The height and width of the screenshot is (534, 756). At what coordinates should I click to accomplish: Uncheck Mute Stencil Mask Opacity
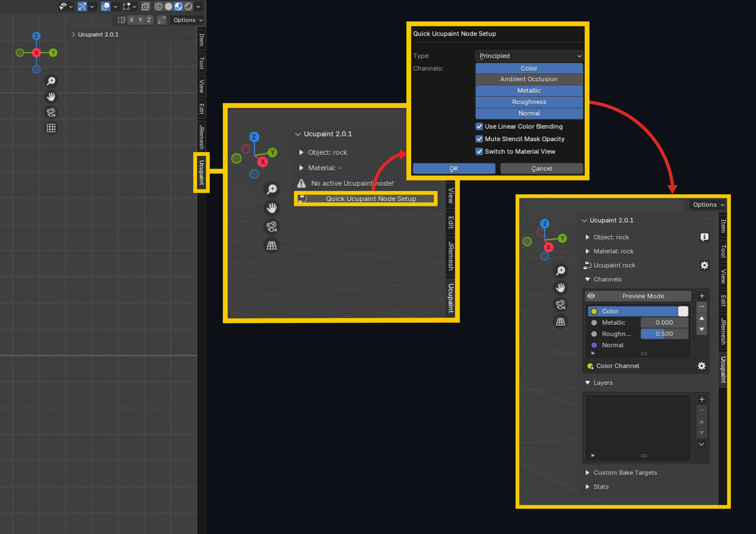pos(480,139)
